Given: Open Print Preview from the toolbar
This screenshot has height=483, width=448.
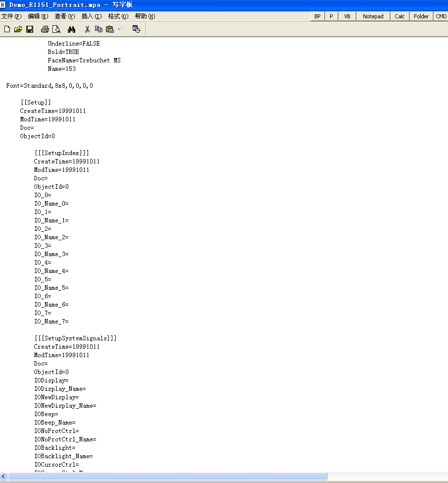Looking at the screenshot, I should point(56,29).
